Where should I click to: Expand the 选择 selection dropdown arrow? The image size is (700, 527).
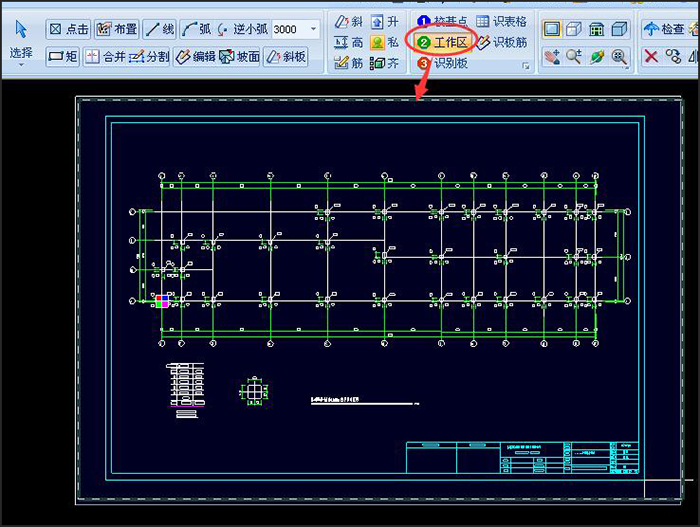(21, 66)
